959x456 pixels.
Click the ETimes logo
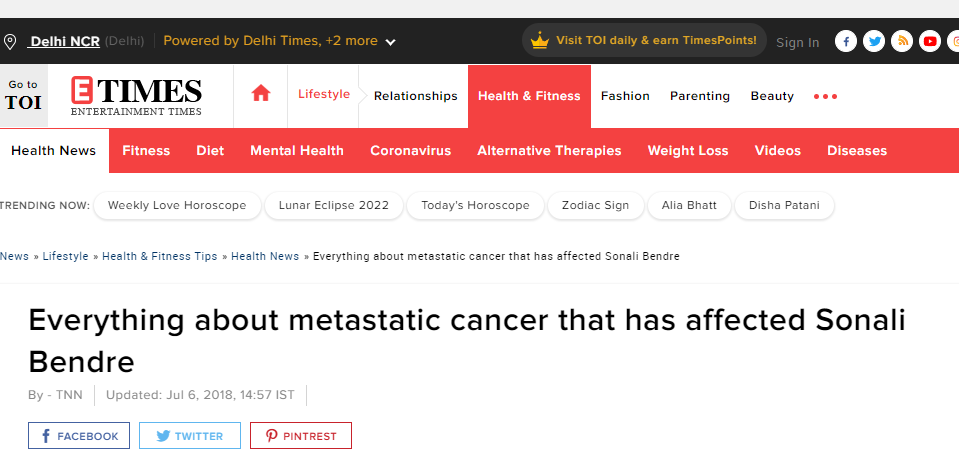[x=136, y=96]
